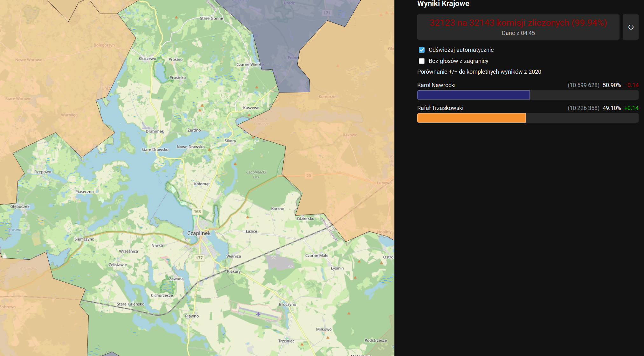The width and height of the screenshot is (644, 356).
Task: Click the airport plane icon near Broczyno
Action: (258, 314)
